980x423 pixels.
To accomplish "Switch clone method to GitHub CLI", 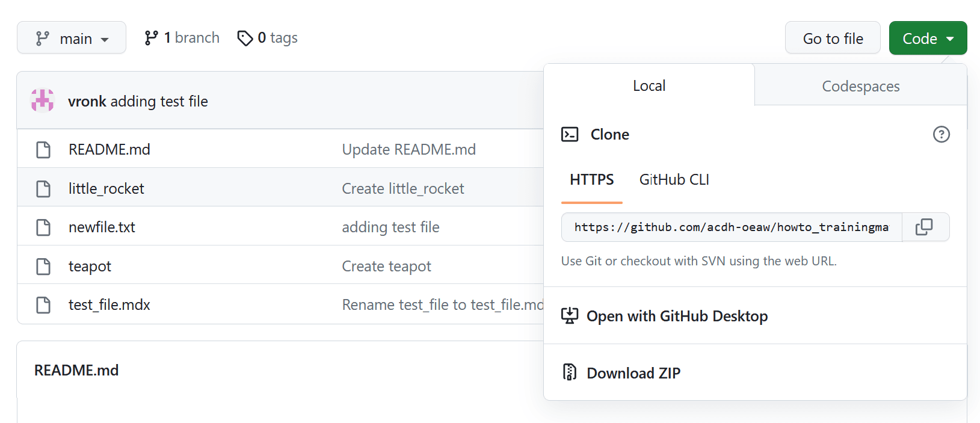I will pyautogui.click(x=674, y=179).
